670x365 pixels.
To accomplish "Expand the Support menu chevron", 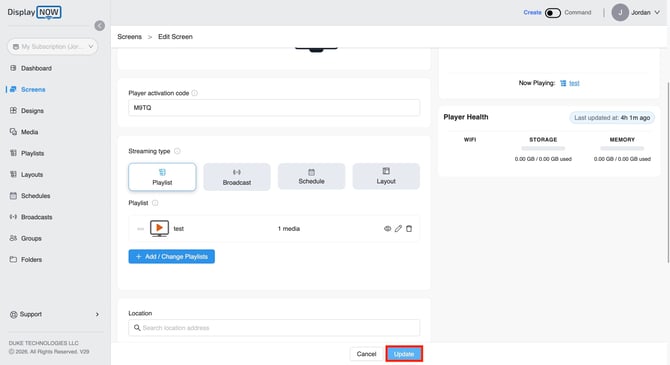I will (x=97, y=315).
